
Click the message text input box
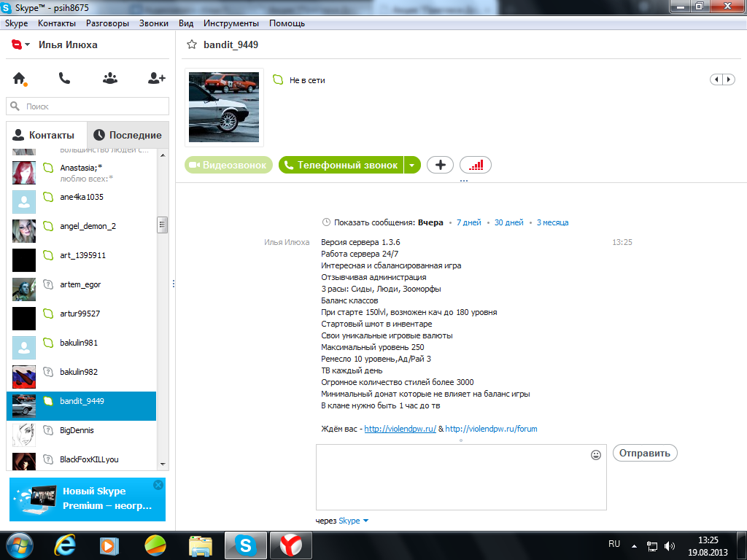461,477
